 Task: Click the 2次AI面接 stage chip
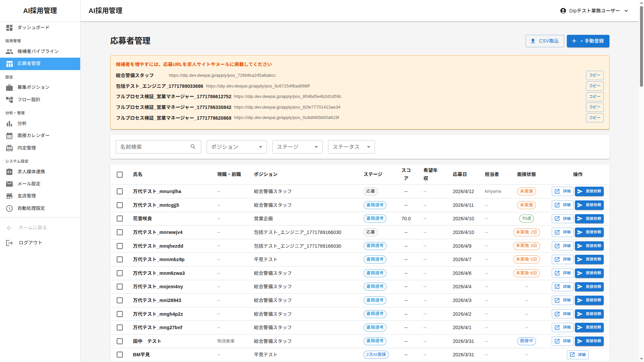[376, 355]
